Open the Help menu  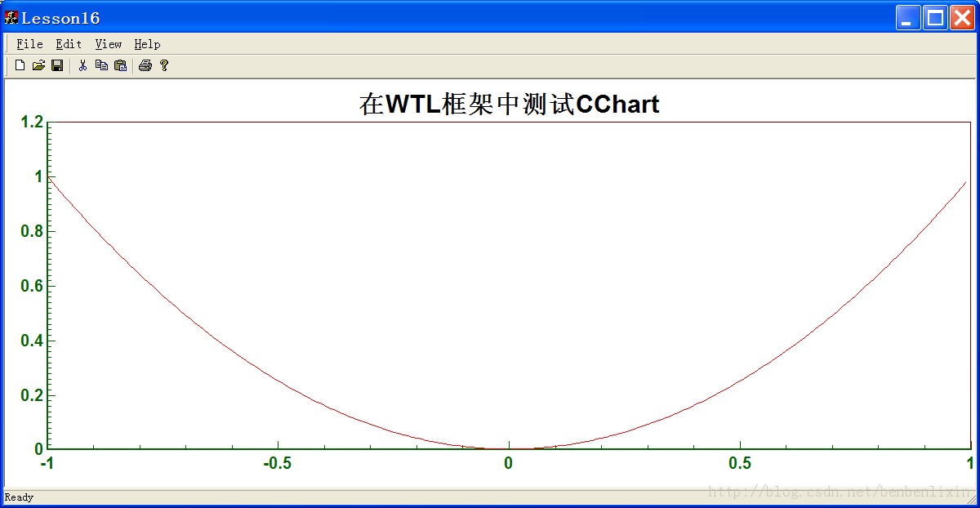coord(146,44)
